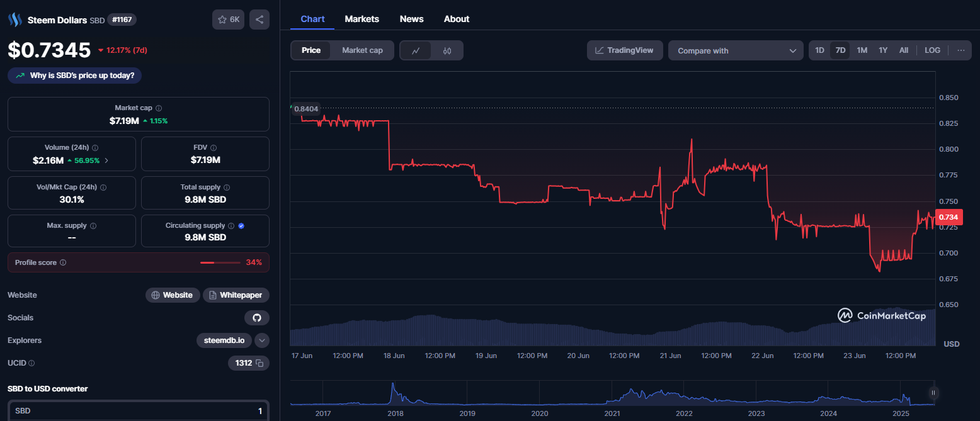This screenshot has height=421, width=980.
Task: Copy the UCID 1312 value
Action: coord(259,363)
